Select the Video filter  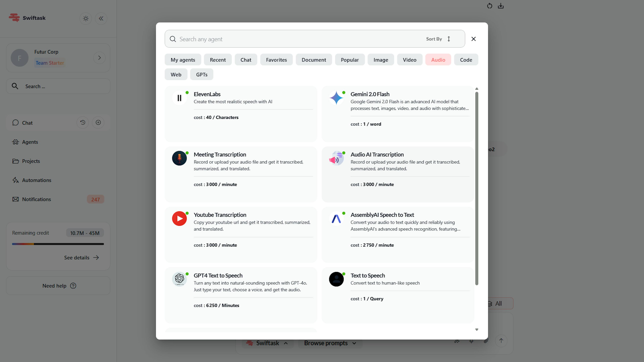pos(410,60)
